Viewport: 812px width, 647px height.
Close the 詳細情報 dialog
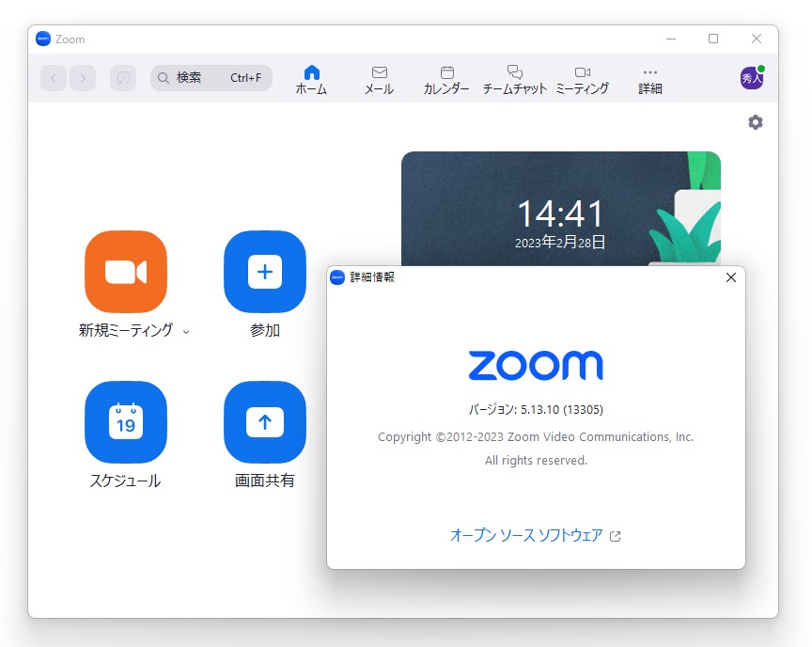[x=731, y=277]
